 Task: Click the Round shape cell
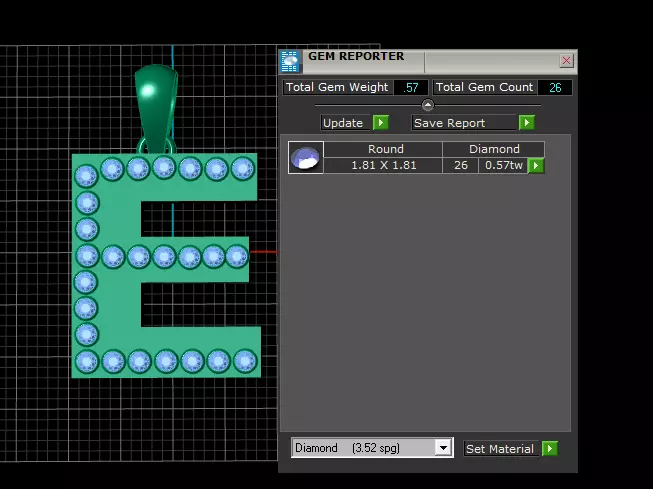click(x=383, y=149)
